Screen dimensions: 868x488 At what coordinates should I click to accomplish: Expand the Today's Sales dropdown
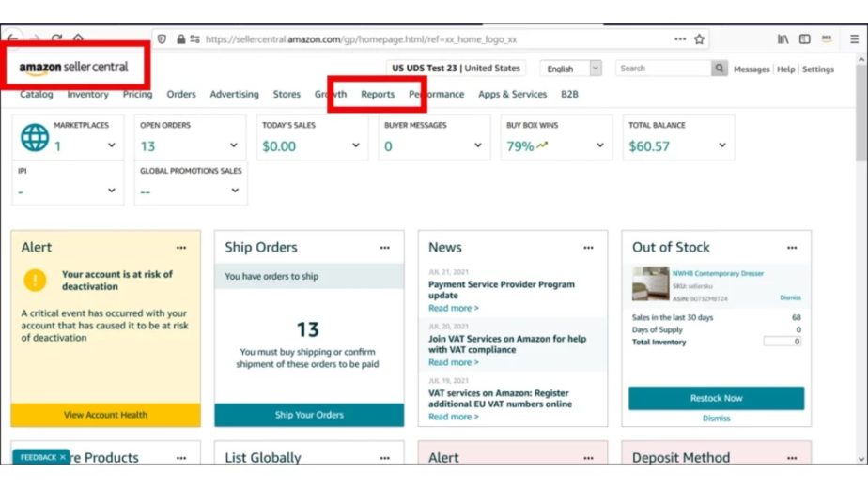click(x=356, y=145)
